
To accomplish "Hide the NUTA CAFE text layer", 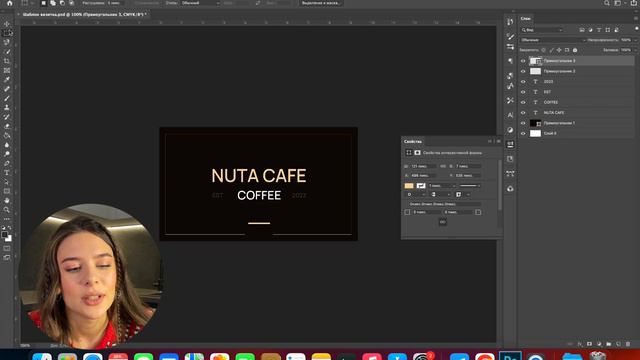I will pos(523,113).
